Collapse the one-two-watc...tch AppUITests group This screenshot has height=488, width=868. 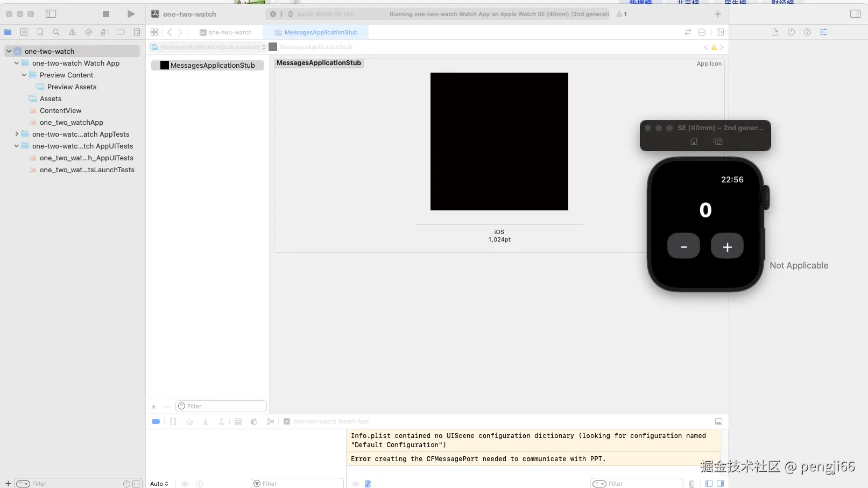click(x=16, y=146)
